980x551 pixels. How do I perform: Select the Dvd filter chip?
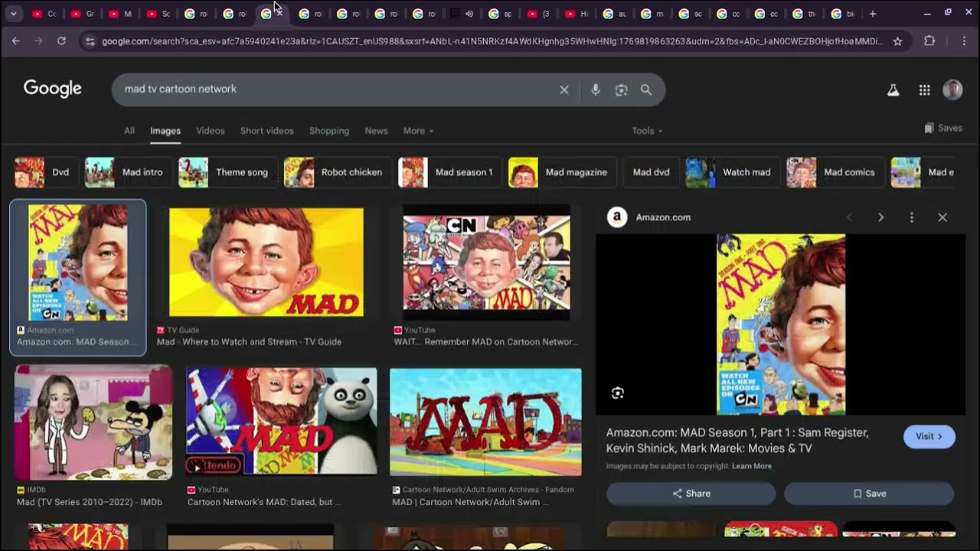tap(44, 172)
